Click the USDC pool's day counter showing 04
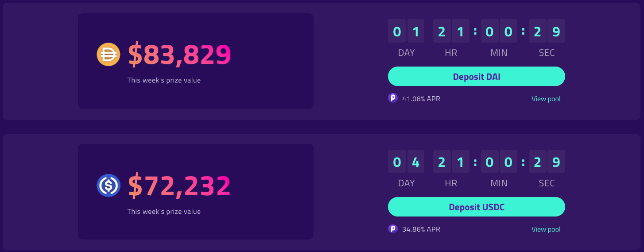Image resolution: width=644 pixels, height=252 pixels. point(406,162)
